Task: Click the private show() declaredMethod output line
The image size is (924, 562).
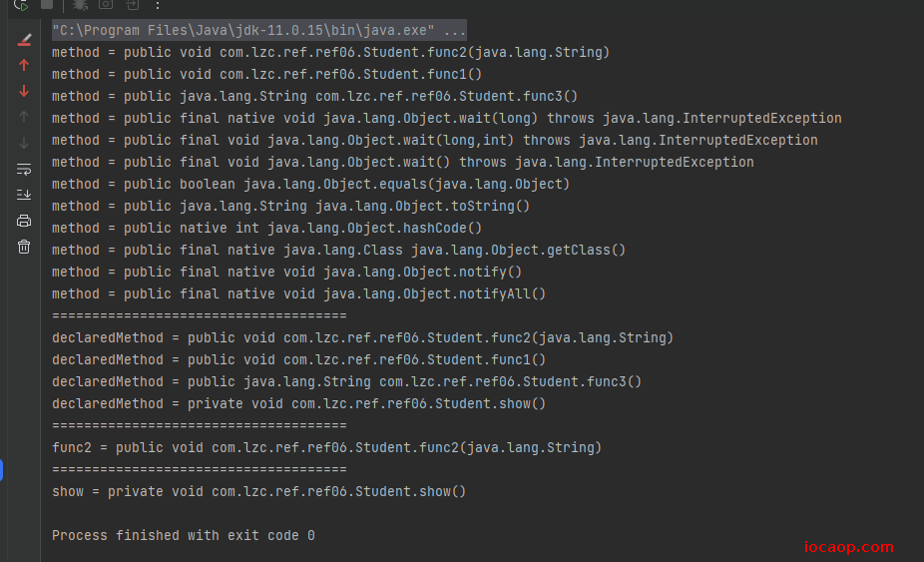Action: pos(298,404)
